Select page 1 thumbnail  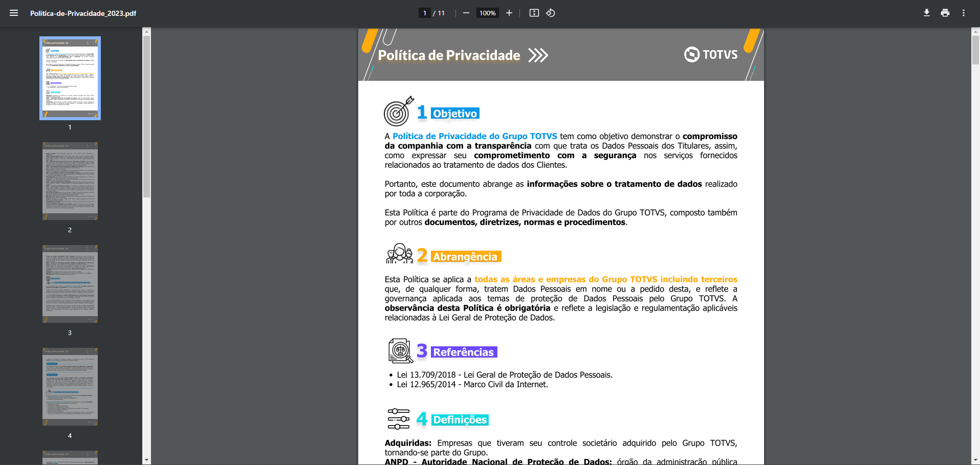[70, 78]
